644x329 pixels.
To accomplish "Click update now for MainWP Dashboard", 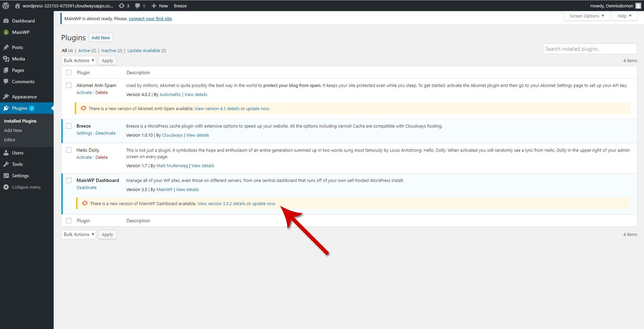I will coord(263,203).
